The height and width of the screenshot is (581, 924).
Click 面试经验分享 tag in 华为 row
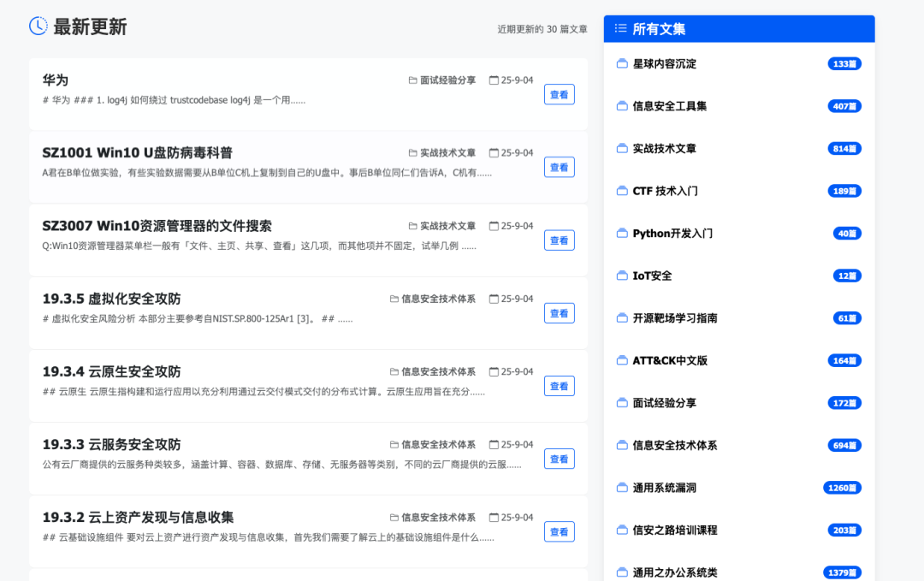[447, 80]
